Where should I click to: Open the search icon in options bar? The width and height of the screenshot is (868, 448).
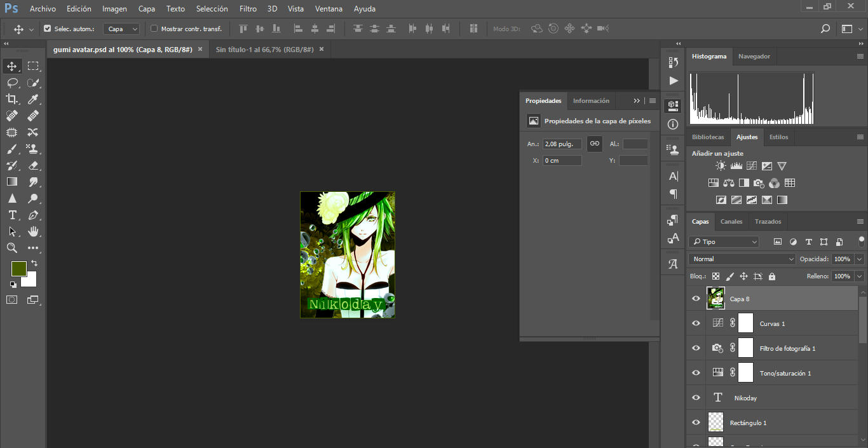[x=825, y=29]
